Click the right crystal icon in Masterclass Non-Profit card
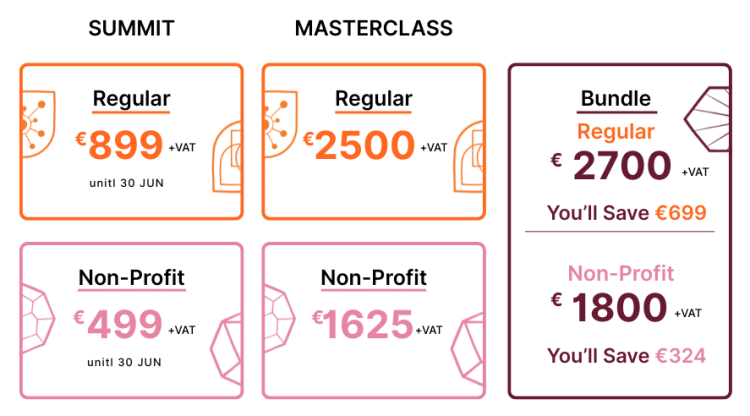The width and height of the screenshot is (750, 416). pyautogui.click(x=467, y=350)
